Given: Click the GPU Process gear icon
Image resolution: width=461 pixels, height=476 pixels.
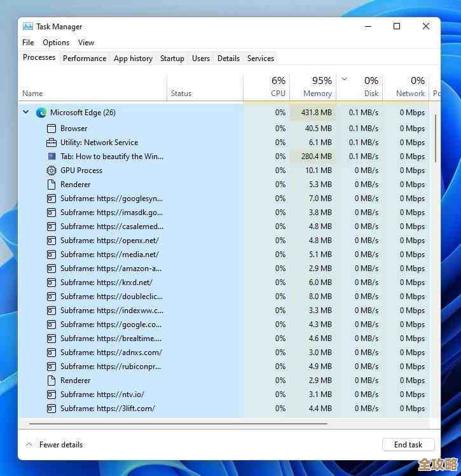Looking at the screenshot, I should coord(52,171).
